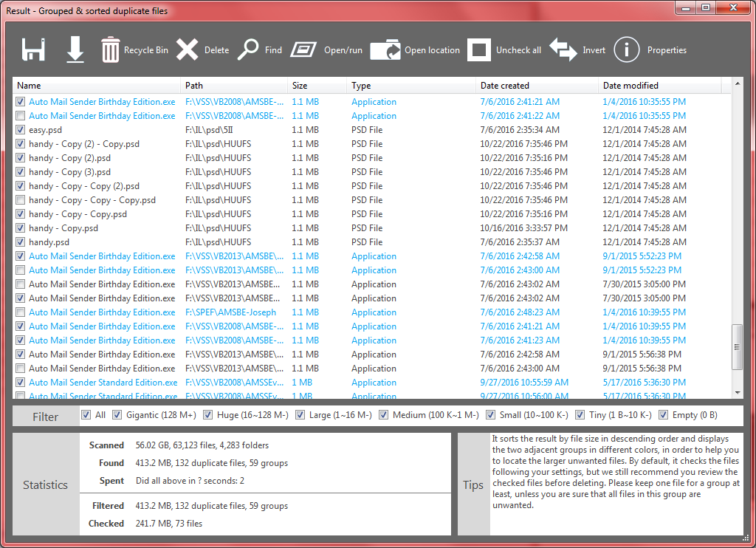756x548 pixels.
Task: Click the F:\SPEF\AMSBE-Joseph path cell
Action: [230, 312]
